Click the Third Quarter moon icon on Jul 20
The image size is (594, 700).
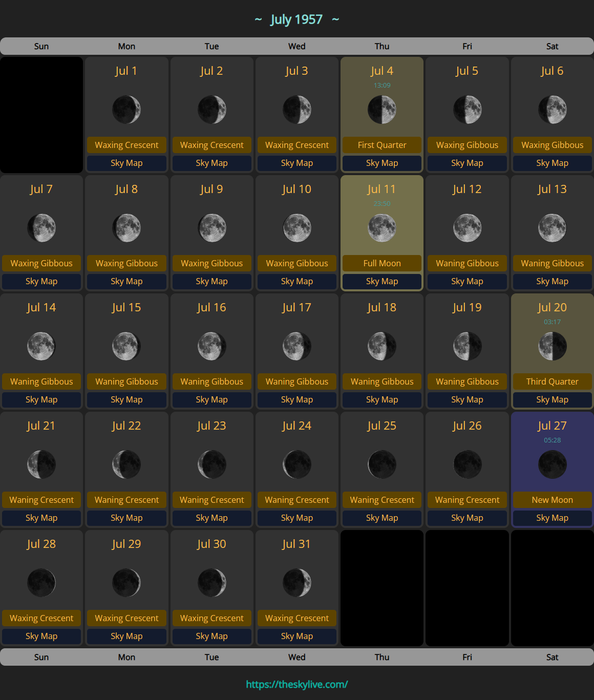[x=552, y=346]
